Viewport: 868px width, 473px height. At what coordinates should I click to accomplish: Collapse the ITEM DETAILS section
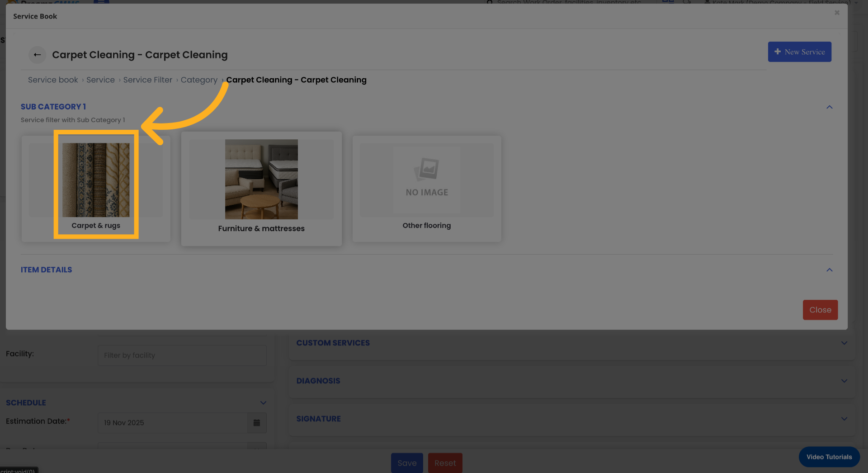(x=830, y=270)
